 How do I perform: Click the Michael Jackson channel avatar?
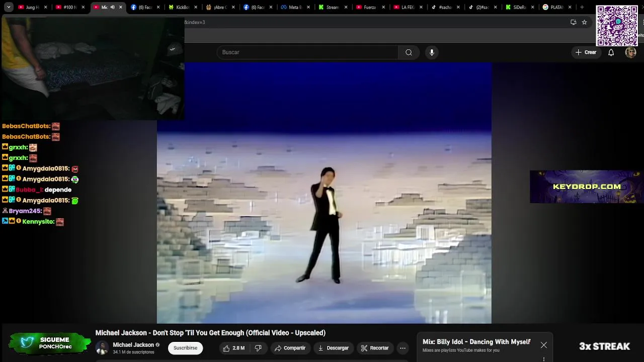[x=102, y=348]
